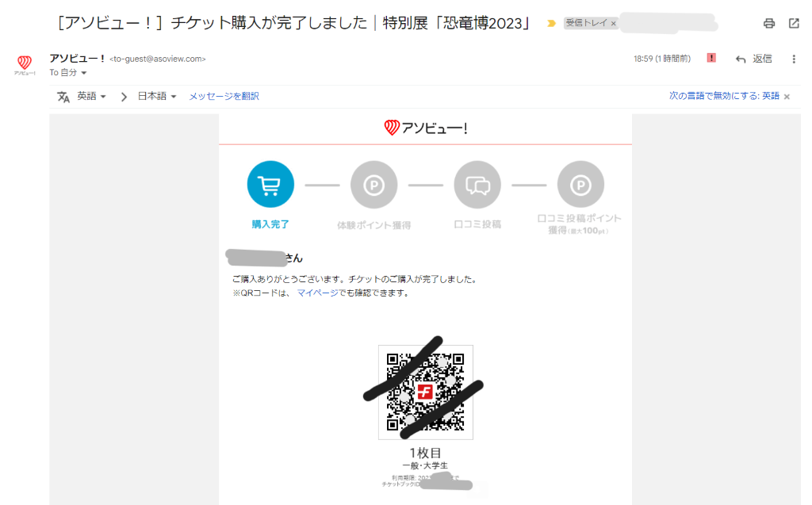Screen dimensions: 812x505
Task: Click the メッセージを翻訳 link
Action: pos(224,96)
